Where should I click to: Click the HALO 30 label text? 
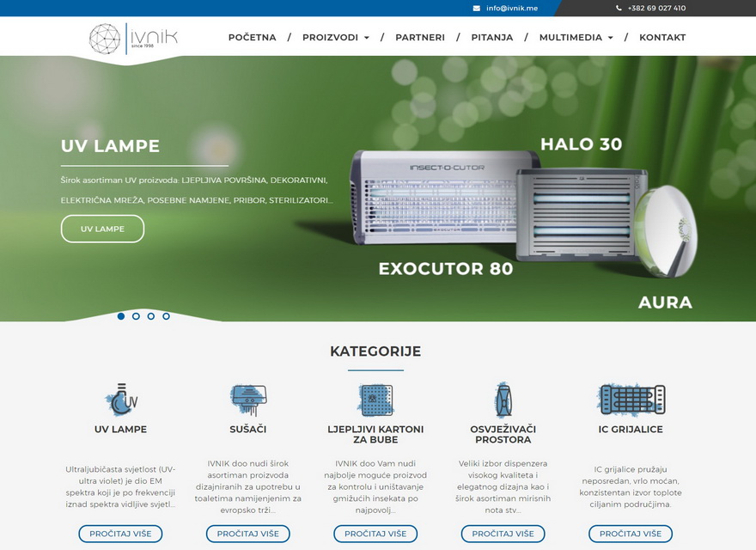tap(582, 144)
